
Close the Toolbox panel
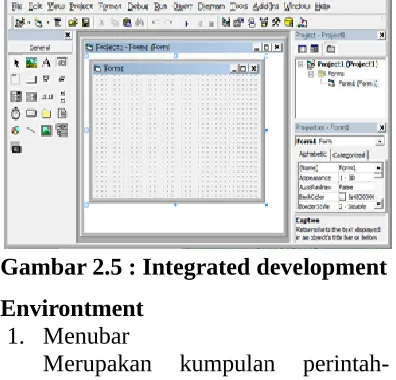[x=67, y=35]
